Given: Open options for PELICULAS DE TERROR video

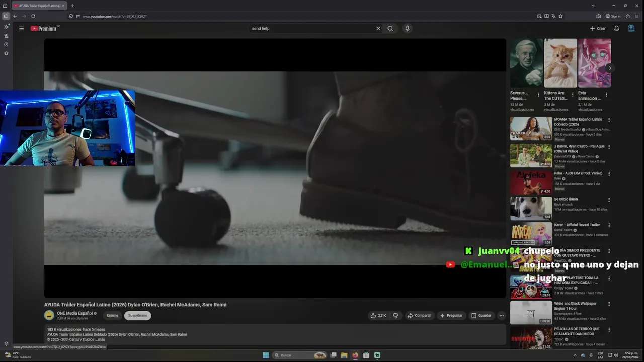Looking at the screenshot, I should [x=609, y=330].
